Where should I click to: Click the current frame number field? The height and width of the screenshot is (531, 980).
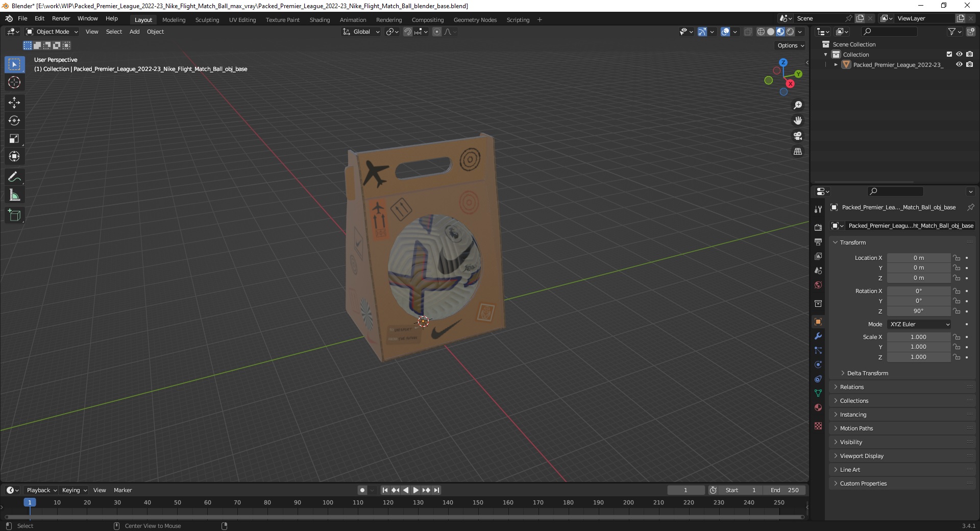pos(685,490)
